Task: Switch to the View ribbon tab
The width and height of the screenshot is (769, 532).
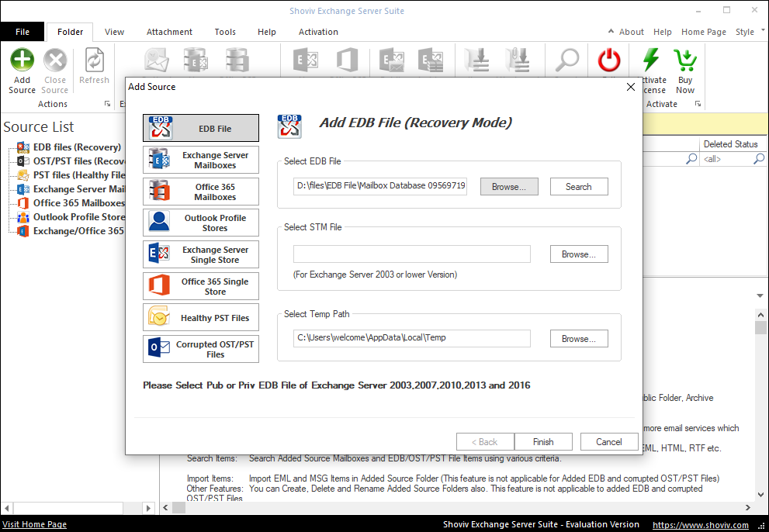Action: (114, 32)
